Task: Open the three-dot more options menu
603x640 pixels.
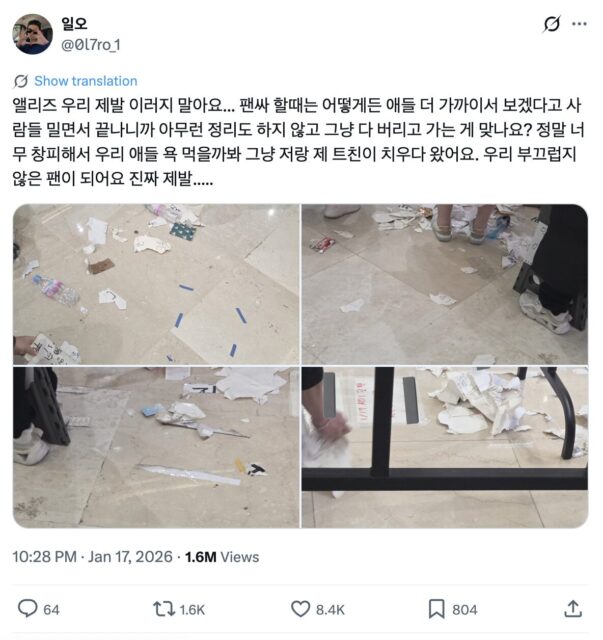Action: click(x=579, y=24)
